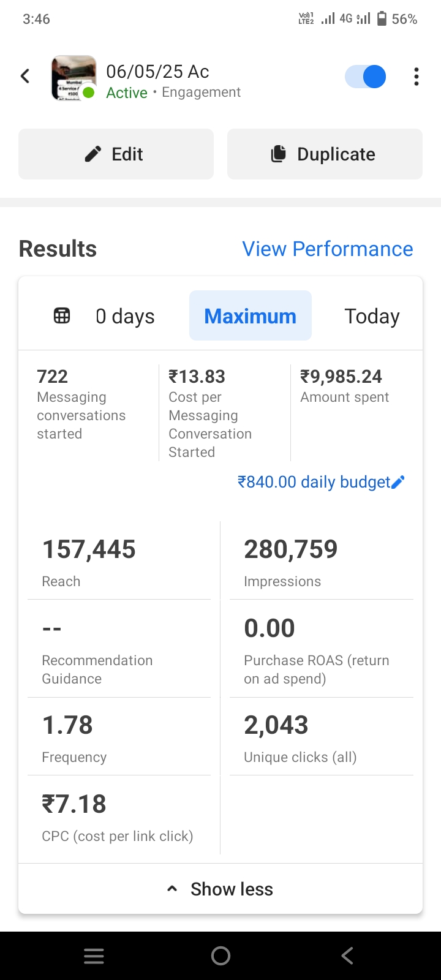441x980 pixels.
Task: Tap the ad creative thumbnail image
Action: tap(73, 78)
